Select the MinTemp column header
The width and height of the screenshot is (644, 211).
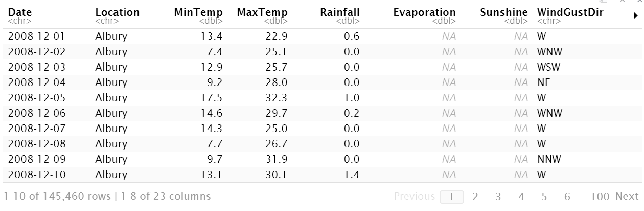click(x=195, y=12)
